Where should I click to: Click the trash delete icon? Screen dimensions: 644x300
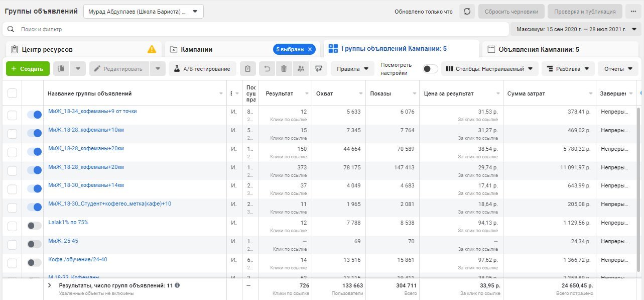click(x=284, y=69)
